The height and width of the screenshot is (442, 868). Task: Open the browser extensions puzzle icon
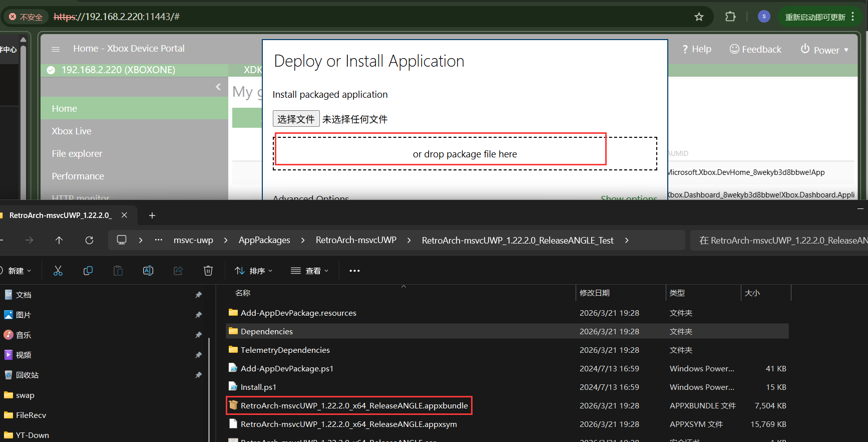click(x=730, y=17)
